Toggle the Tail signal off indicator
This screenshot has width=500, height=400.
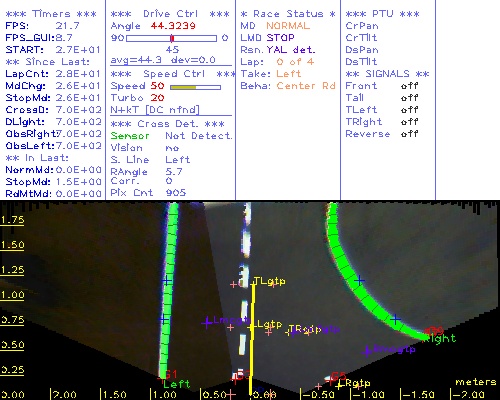pos(410,98)
